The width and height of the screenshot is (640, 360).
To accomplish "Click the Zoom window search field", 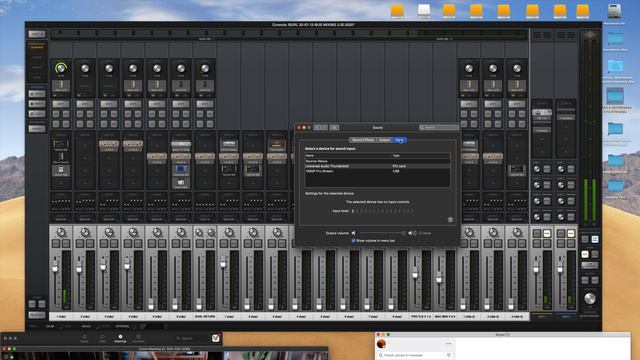I will click(191, 338).
